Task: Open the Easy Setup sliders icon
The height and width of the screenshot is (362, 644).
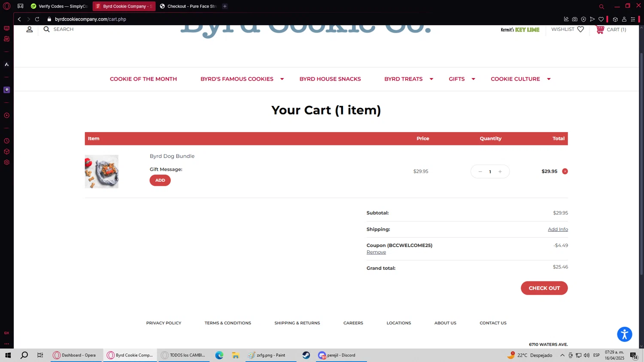Action: (x=633, y=19)
